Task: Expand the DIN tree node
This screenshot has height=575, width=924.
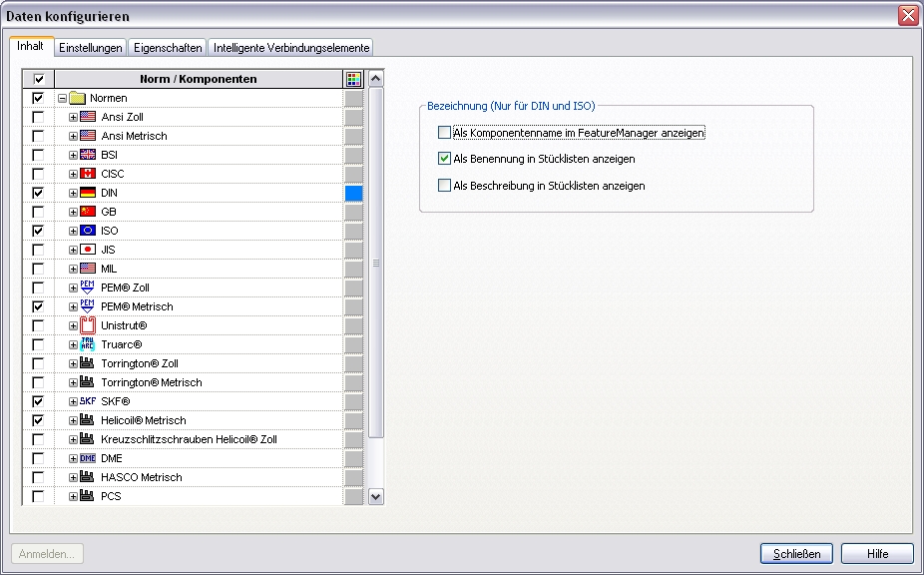Action: coord(73,193)
